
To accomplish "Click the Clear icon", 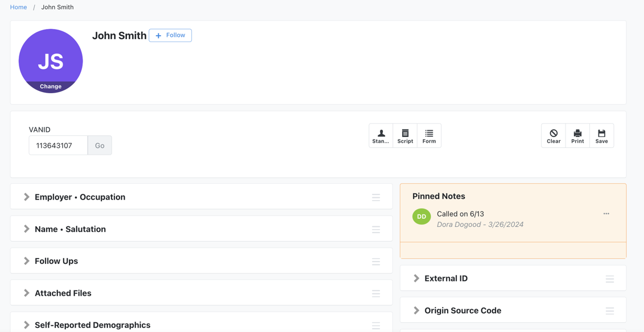I will [553, 135].
